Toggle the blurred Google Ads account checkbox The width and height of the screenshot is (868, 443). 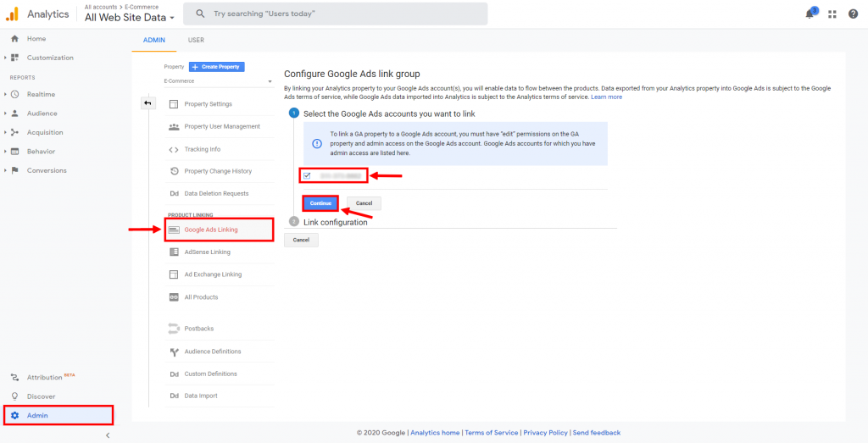[x=307, y=176]
